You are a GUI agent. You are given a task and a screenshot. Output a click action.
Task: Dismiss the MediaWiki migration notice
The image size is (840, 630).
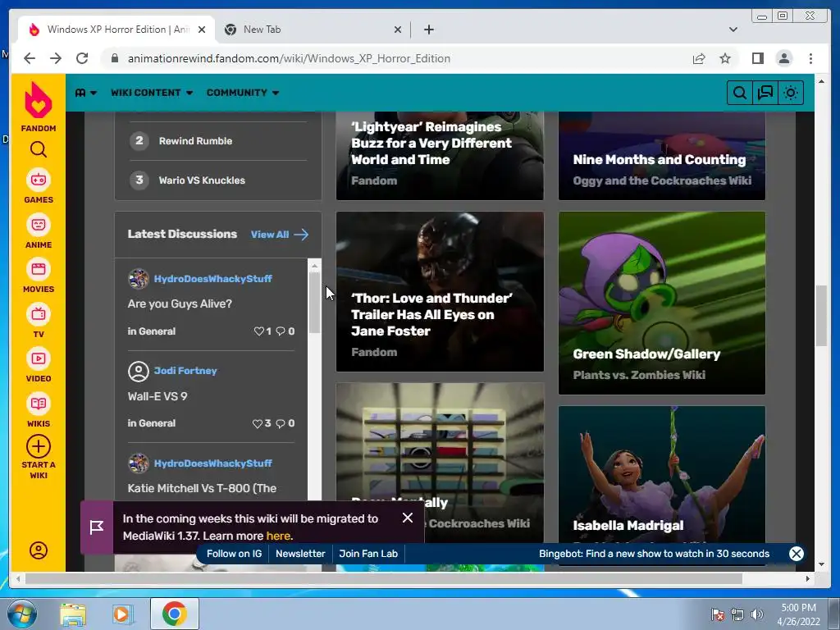[x=408, y=518]
